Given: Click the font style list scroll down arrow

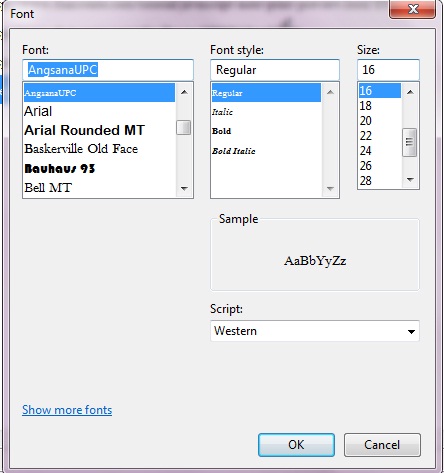Looking at the screenshot, I should tap(330, 189).
